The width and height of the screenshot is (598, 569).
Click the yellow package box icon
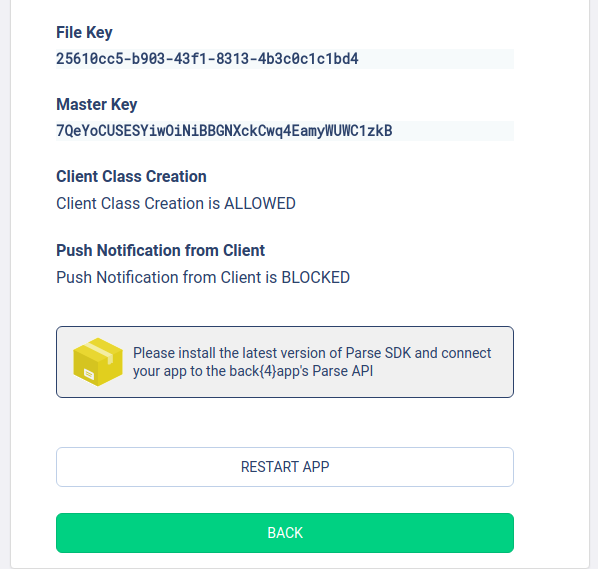tap(98, 362)
